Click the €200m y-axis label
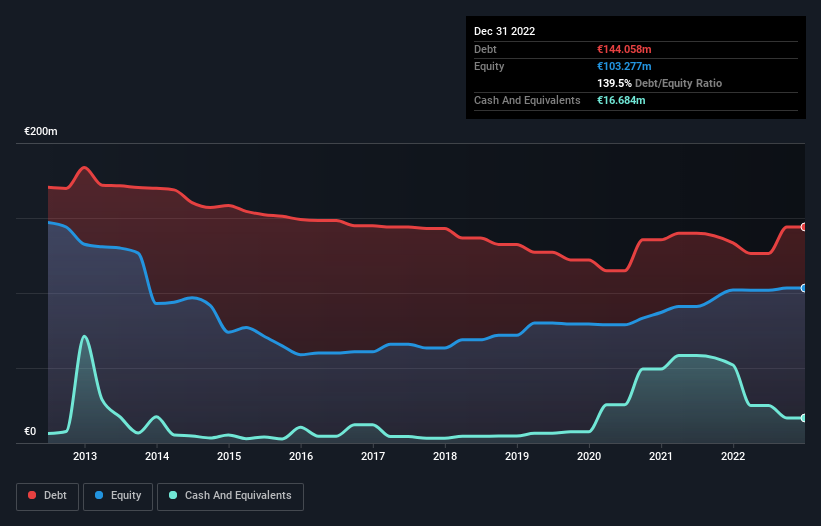The height and width of the screenshot is (526, 821). 41,131
